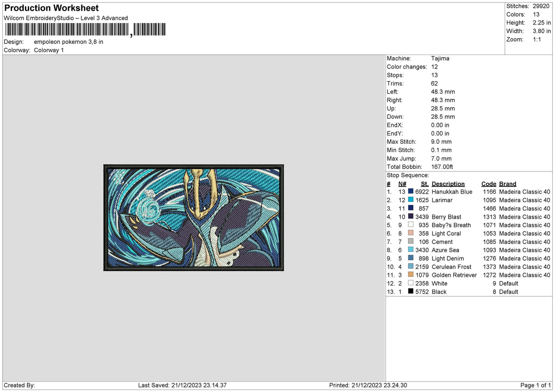
Task: Click the swatch for color 857
Action: click(x=411, y=208)
